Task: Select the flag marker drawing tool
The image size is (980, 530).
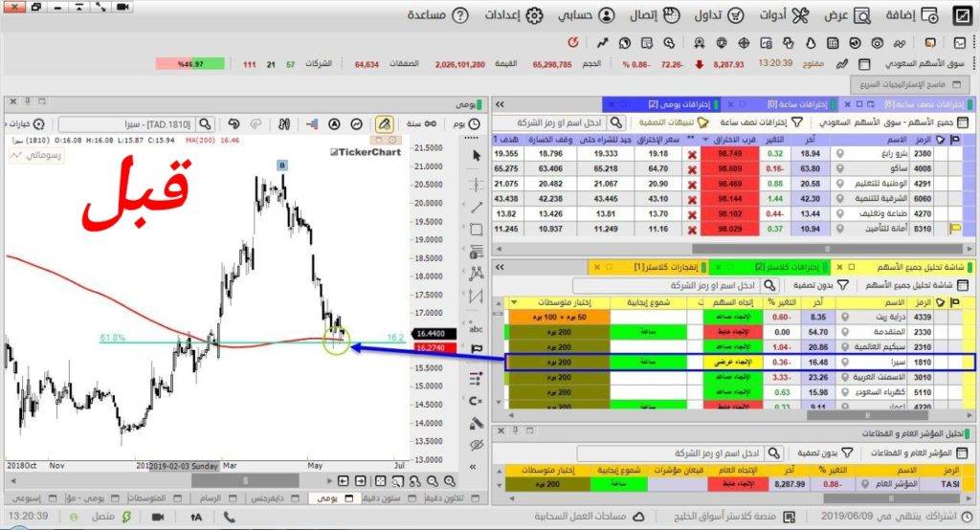Action: pos(477,349)
